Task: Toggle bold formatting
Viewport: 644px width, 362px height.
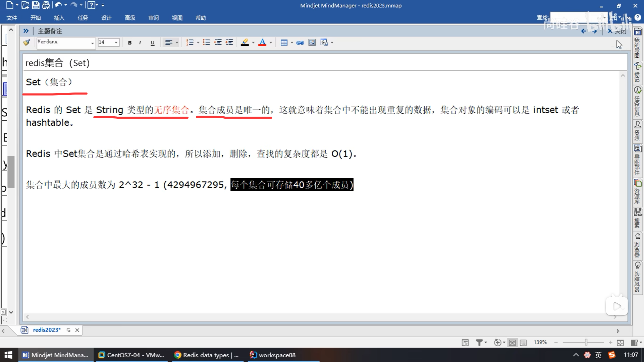Action: tap(130, 43)
